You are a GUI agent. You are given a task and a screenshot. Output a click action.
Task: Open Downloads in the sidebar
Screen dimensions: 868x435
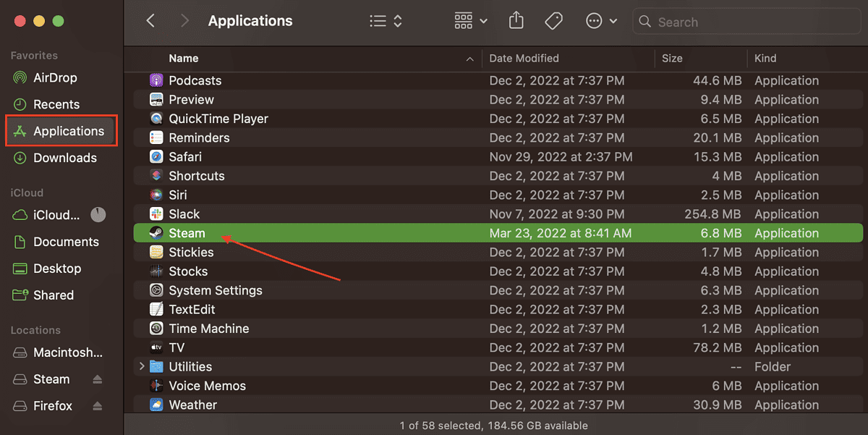coord(64,158)
